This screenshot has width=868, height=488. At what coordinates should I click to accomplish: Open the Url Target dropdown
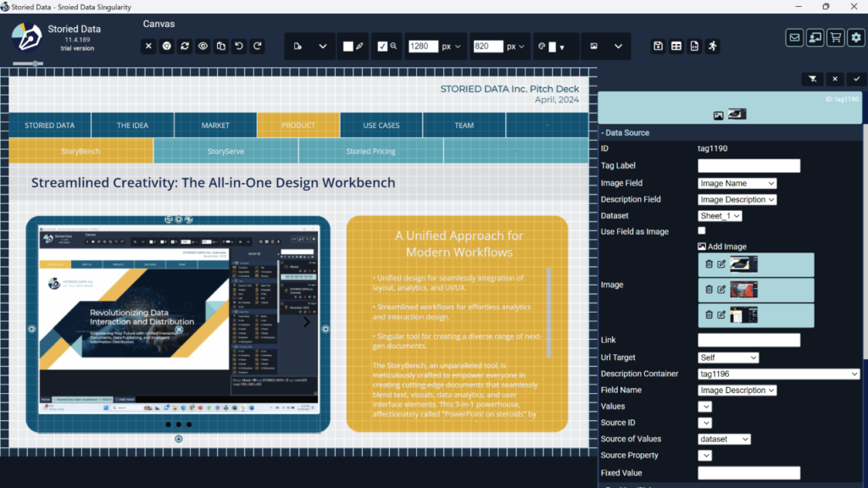727,358
